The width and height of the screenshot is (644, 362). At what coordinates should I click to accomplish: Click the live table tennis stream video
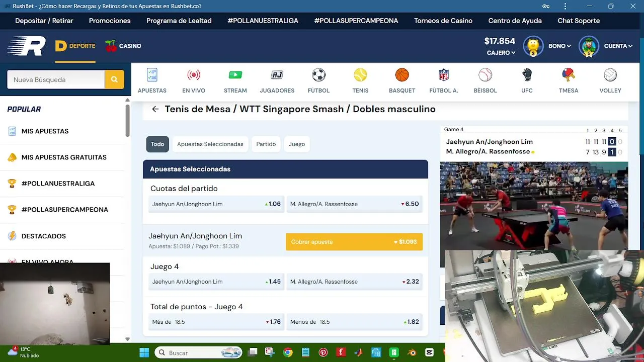tap(534, 206)
